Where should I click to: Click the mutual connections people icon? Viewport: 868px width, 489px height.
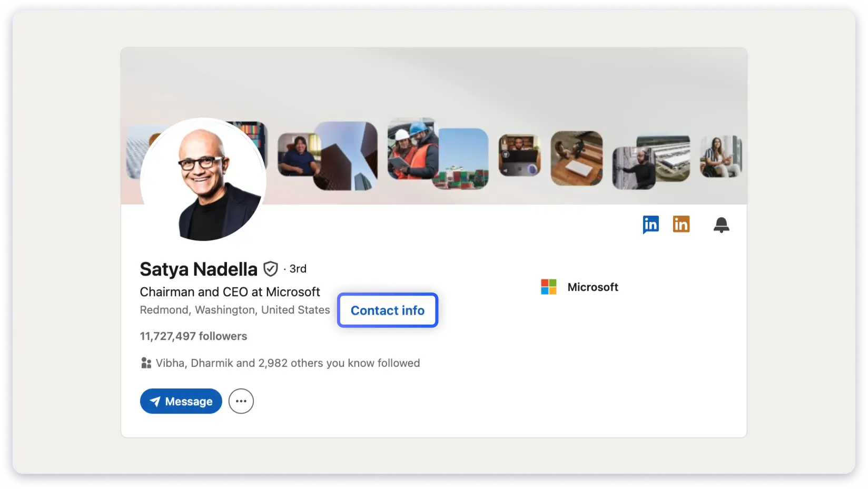[146, 363]
